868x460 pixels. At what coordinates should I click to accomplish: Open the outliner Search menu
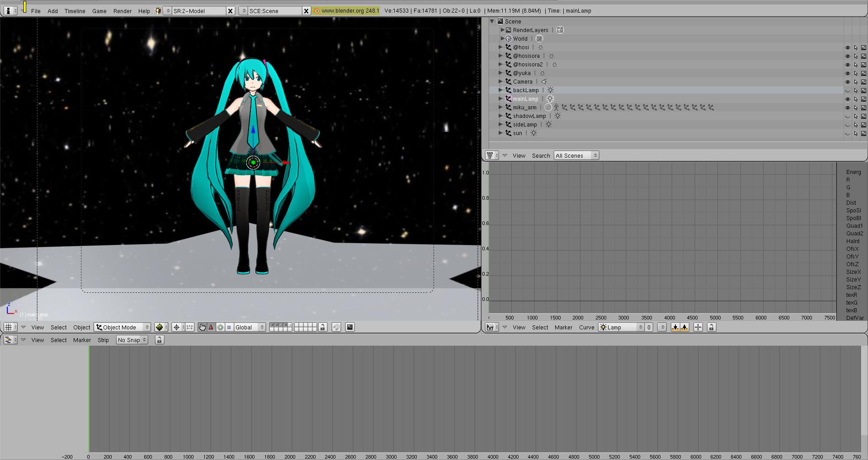(541, 155)
